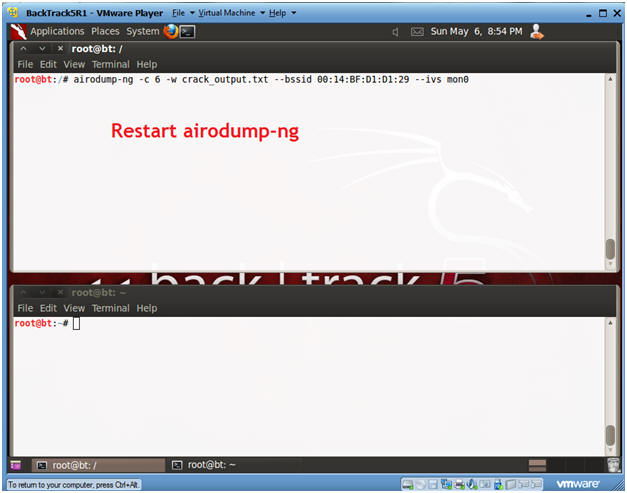Click the date and time clock
This screenshot has width=627, height=493.
[476, 32]
